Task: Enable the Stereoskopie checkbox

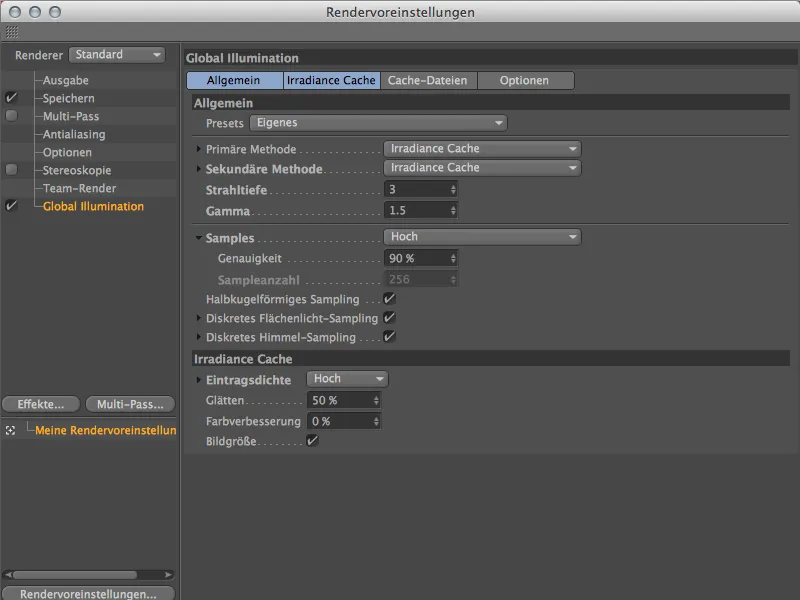Action: pos(11,169)
